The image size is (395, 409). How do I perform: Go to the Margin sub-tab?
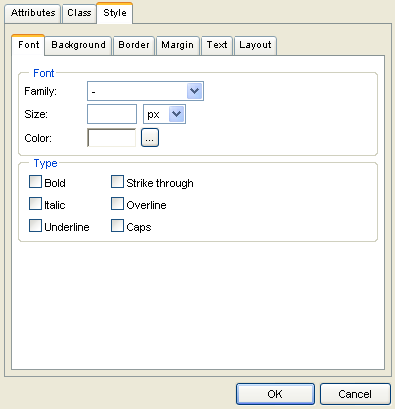(x=178, y=45)
